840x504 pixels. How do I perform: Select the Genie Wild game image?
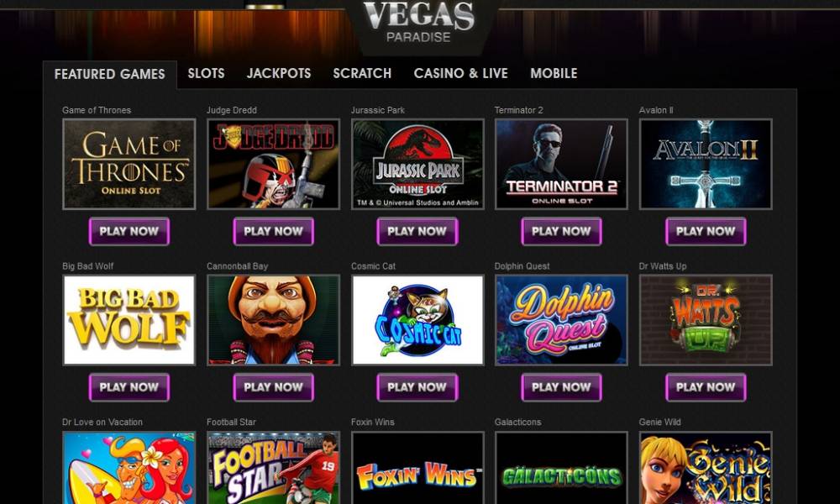(x=706, y=468)
